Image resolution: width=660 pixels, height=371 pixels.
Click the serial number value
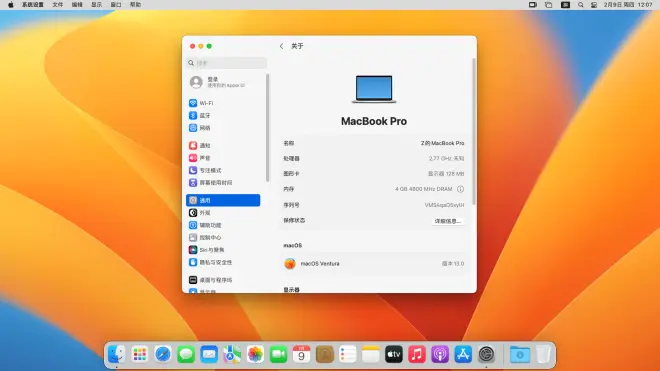pos(444,205)
